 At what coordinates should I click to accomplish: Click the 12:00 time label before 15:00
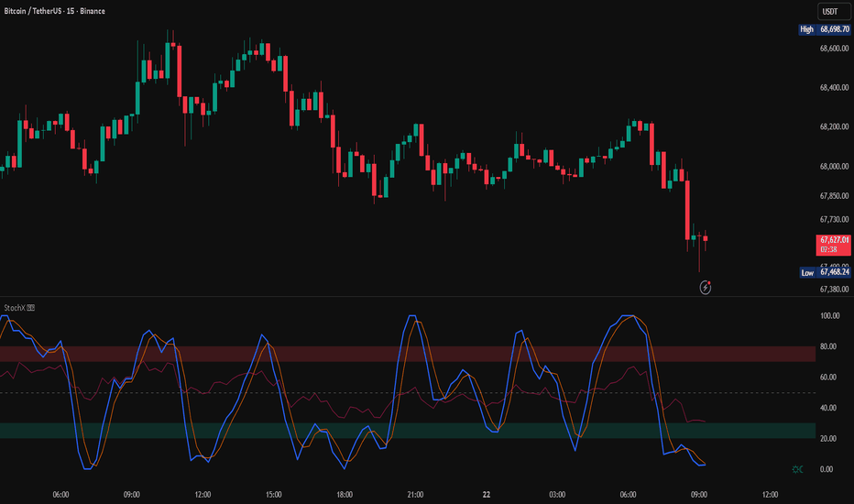point(203,495)
